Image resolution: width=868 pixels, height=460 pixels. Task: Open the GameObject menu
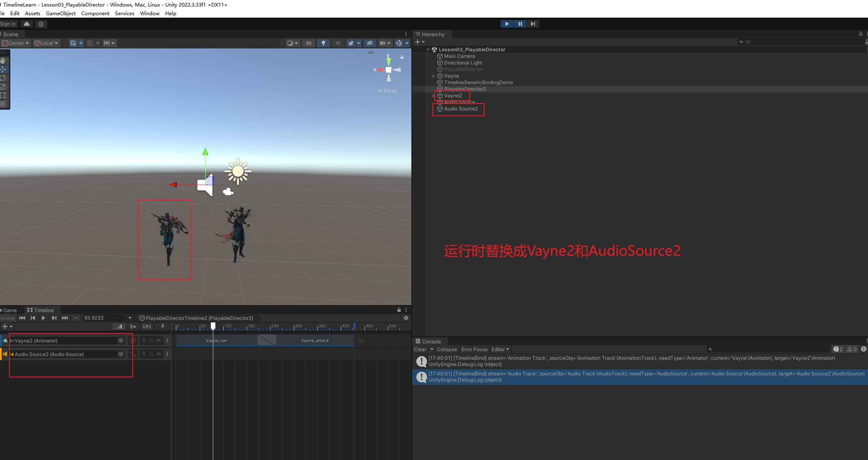tap(61, 14)
